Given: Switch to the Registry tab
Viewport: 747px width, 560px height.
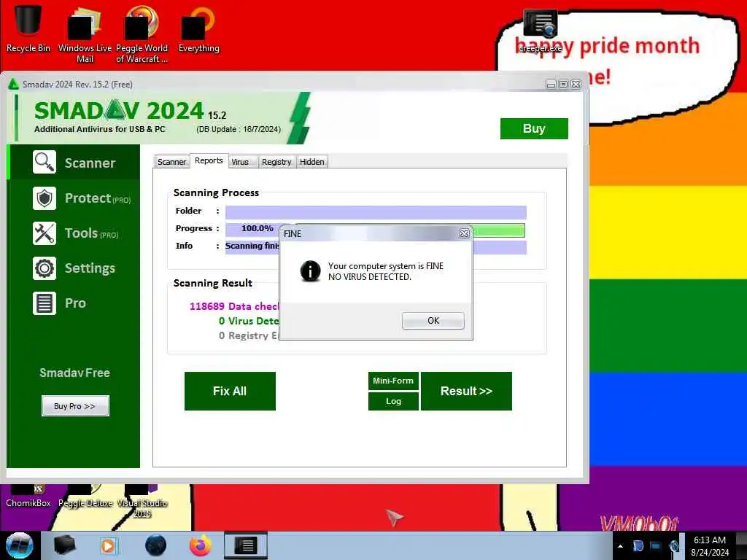Looking at the screenshot, I should 276,162.
